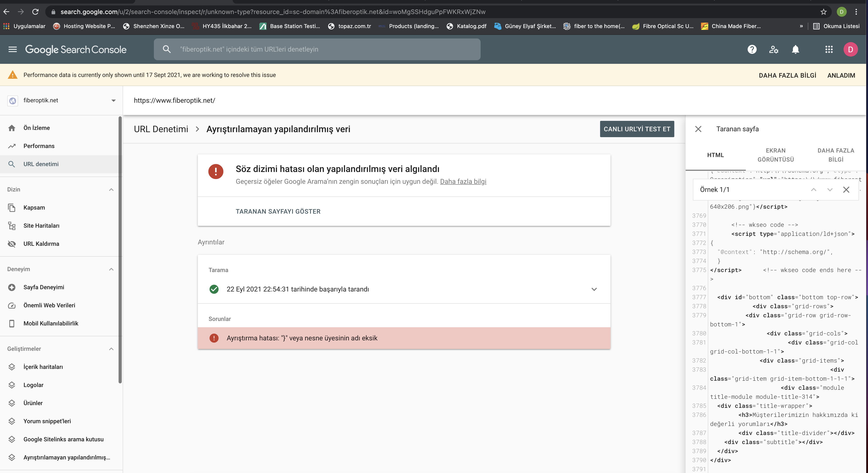Open the topaz.com.tr bookmark
Viewport: 868px width, 473px height.
(349, 26)
